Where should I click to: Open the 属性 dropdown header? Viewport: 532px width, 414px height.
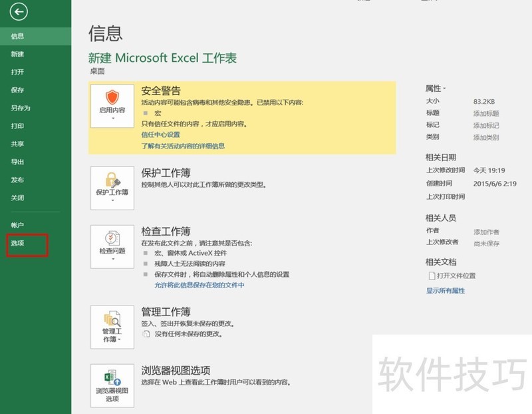(x=436, y=89)
